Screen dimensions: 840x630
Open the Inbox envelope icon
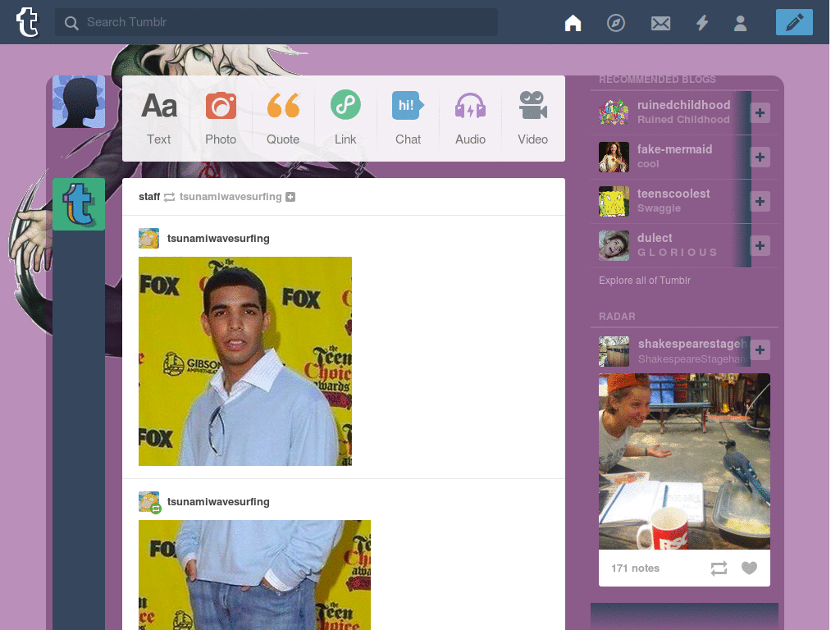(660, 23)
